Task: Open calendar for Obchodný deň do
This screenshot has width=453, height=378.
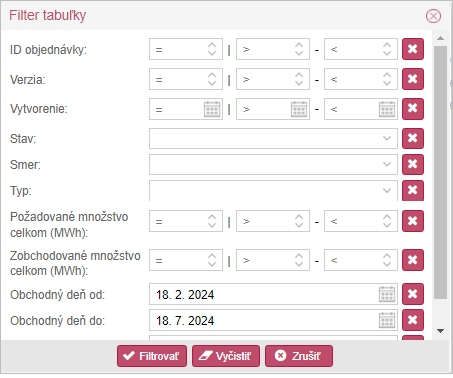Action: click(x=387, y=320)
